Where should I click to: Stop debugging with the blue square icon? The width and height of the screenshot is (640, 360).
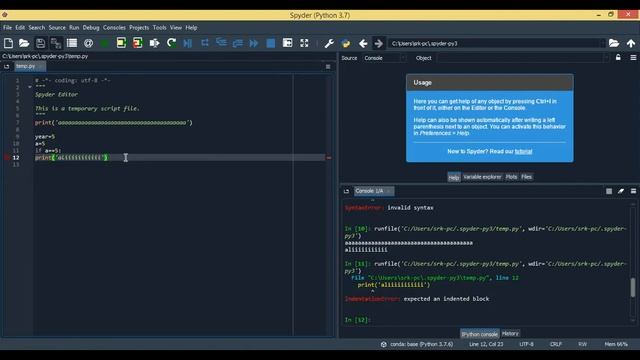[x=271, y=43]
